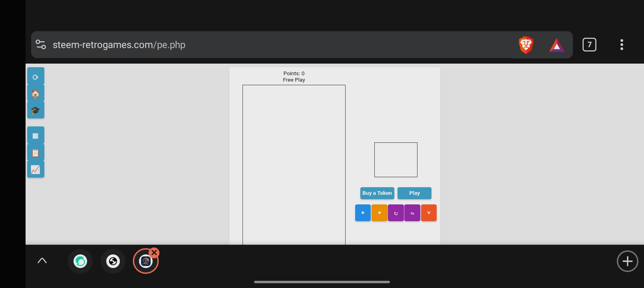Move piece right with orange arrow button
Viewport: 644px width, 288px height.
[x=379, y=213]
